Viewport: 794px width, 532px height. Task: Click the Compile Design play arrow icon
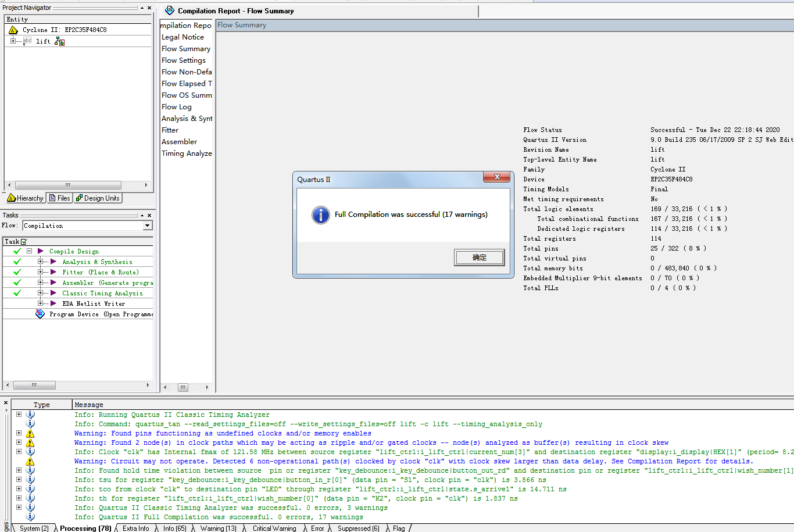pyautogui.click(x=41, y=251)
